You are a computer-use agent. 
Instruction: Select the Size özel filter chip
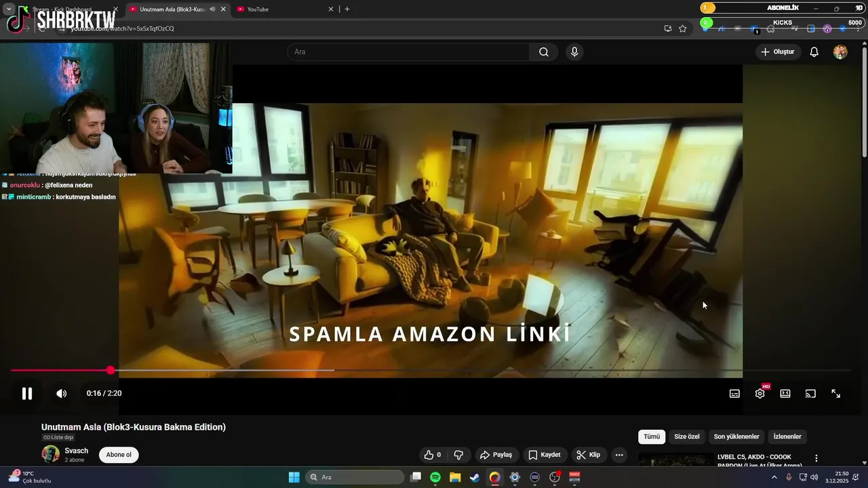tap(687, 436)
